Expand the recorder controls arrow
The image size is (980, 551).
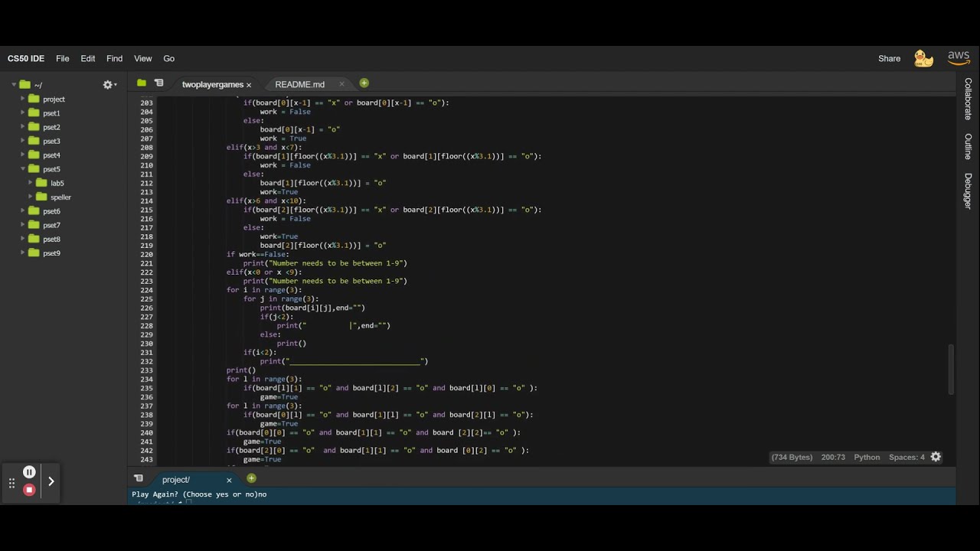point(51,481)
